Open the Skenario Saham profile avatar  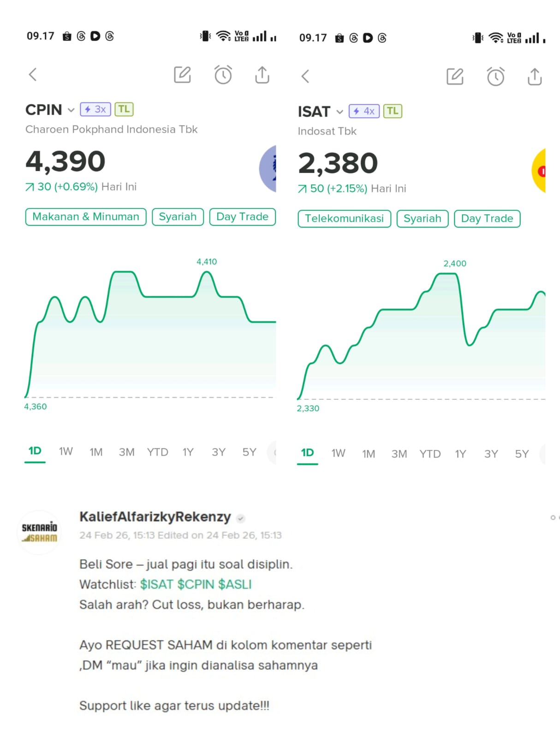(40, 532)
